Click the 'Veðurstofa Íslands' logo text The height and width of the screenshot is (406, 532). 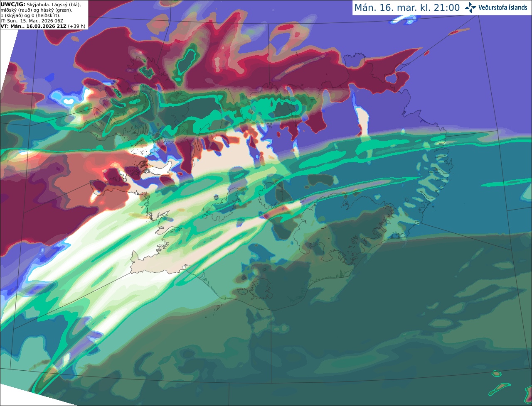(x=502, y=7)
